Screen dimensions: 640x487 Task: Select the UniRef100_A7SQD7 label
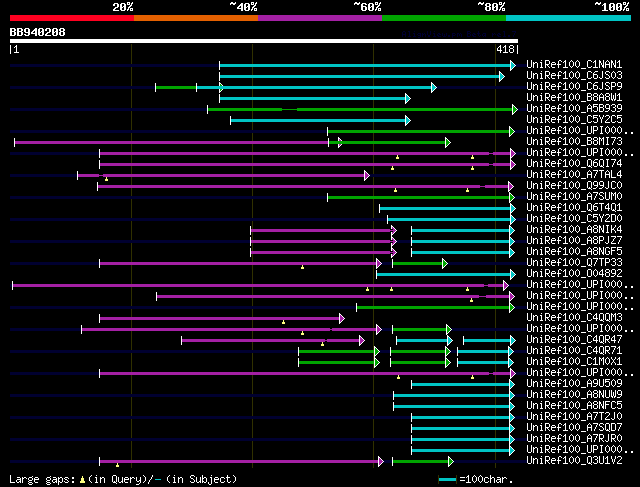tap(574, 428)
